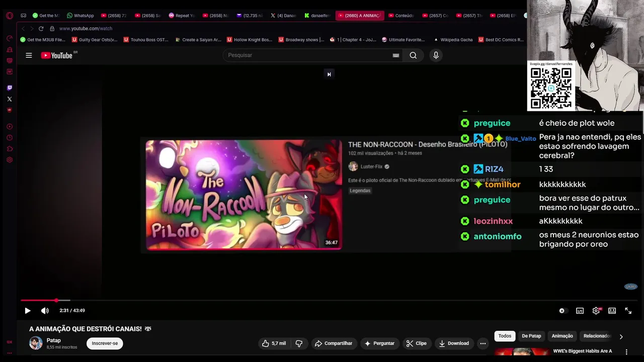The image size is (644, 362).
Task: Like the video (5,7 mil)
Action: pos(274,343)
